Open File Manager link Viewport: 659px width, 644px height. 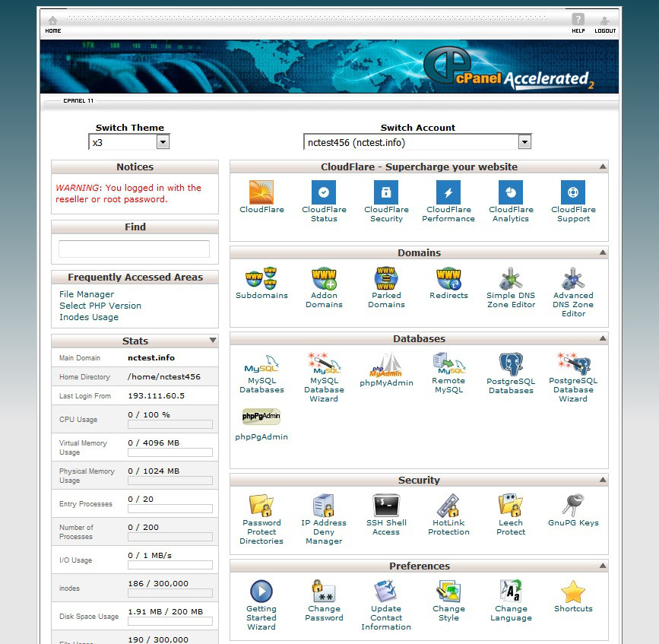[87, 294]
